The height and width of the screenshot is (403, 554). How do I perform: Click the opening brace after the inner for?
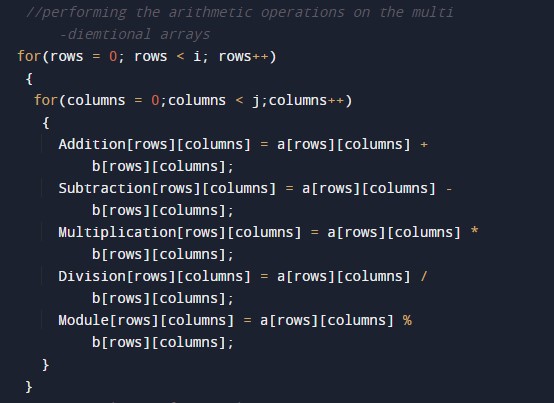point(46,123)
